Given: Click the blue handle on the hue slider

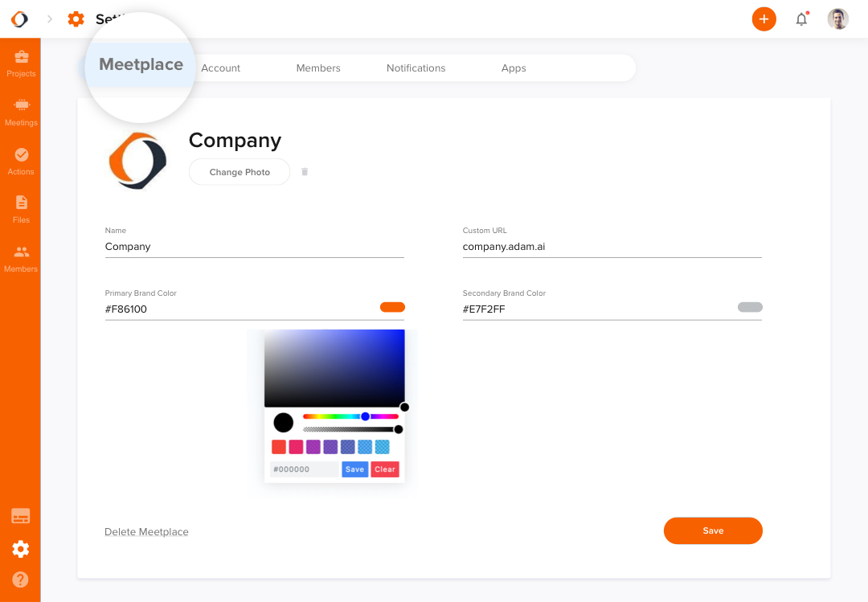Looking at the screenshot, I should 366,416.
